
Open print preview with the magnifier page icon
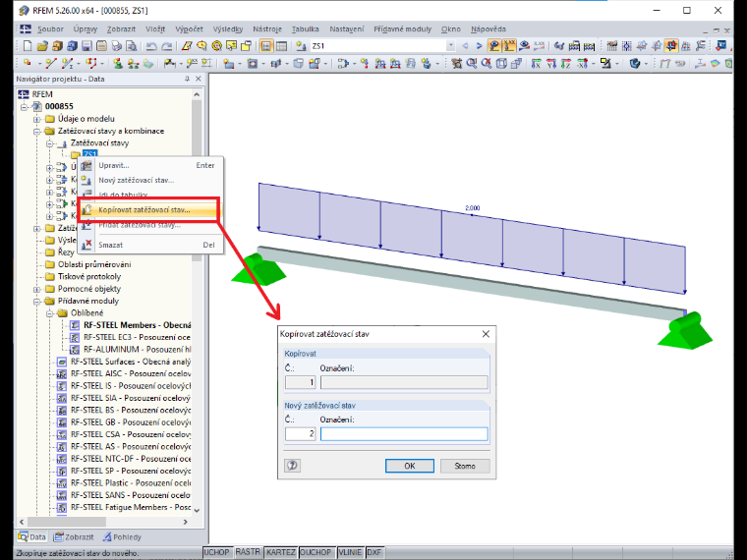click(131, 46)
